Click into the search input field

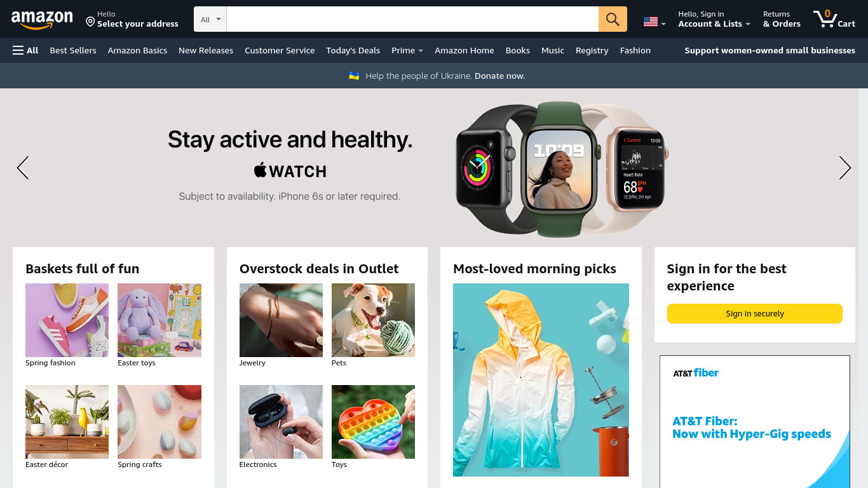[x=412, y=19]
